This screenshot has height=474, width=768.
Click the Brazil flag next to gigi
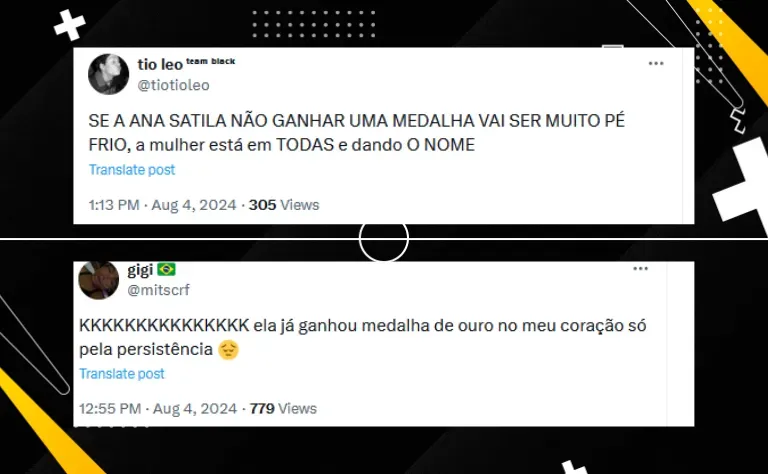pos(167,269)
